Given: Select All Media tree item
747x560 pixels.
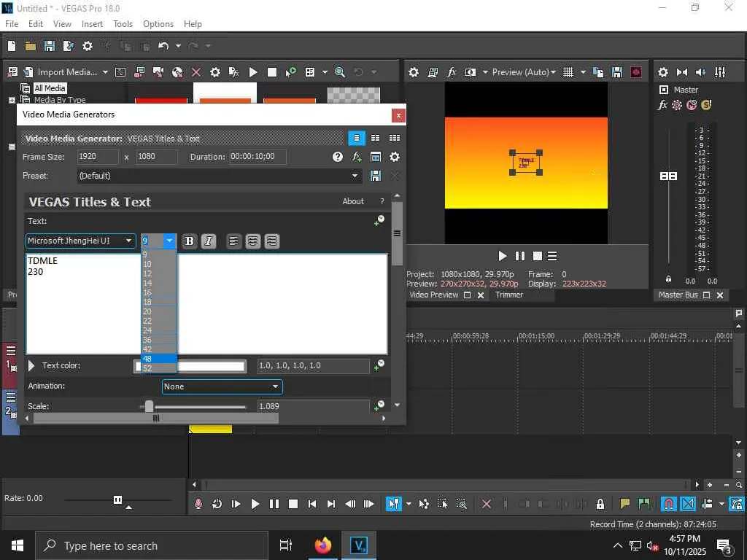Looking at the screenshot, I should point(50,88).
